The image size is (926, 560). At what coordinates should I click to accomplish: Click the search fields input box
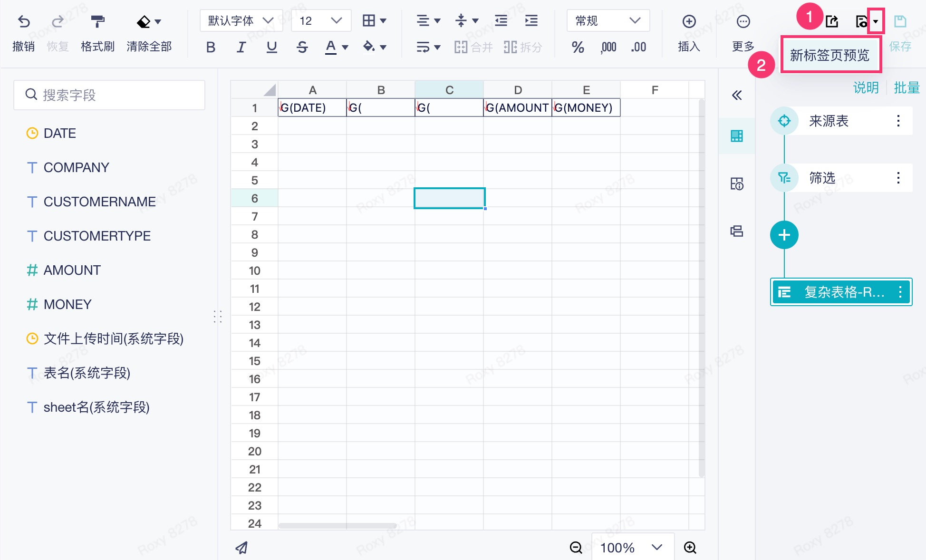tap(109, 95)
